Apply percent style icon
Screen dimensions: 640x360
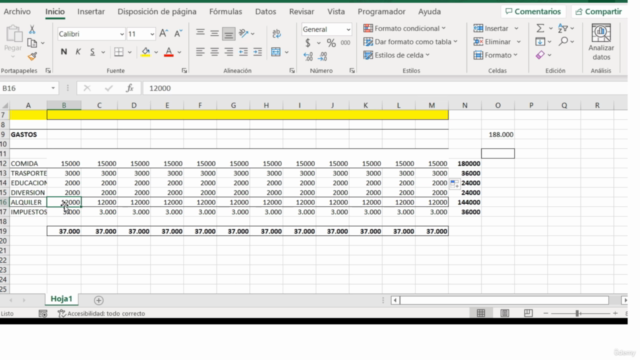(331, 42)
